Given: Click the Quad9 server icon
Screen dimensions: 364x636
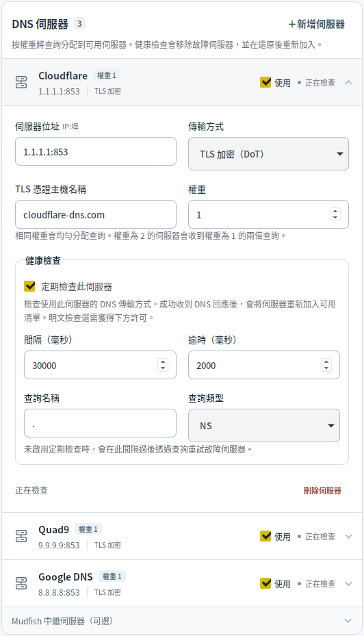Looking at the screenshot, I should click(x=21, y=536).
